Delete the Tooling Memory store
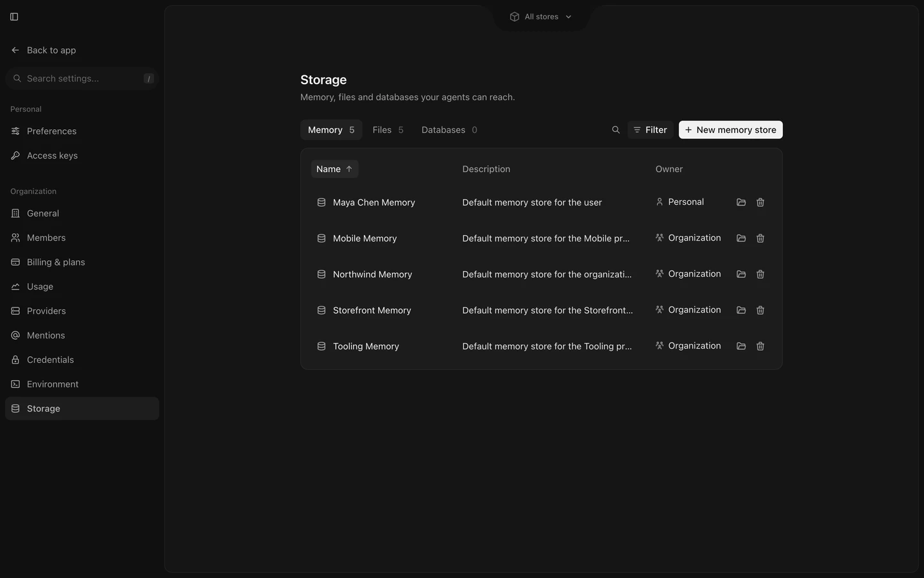The height and width of the screenshot is (578, 924). pyautogui.click(x=760, y=346)
